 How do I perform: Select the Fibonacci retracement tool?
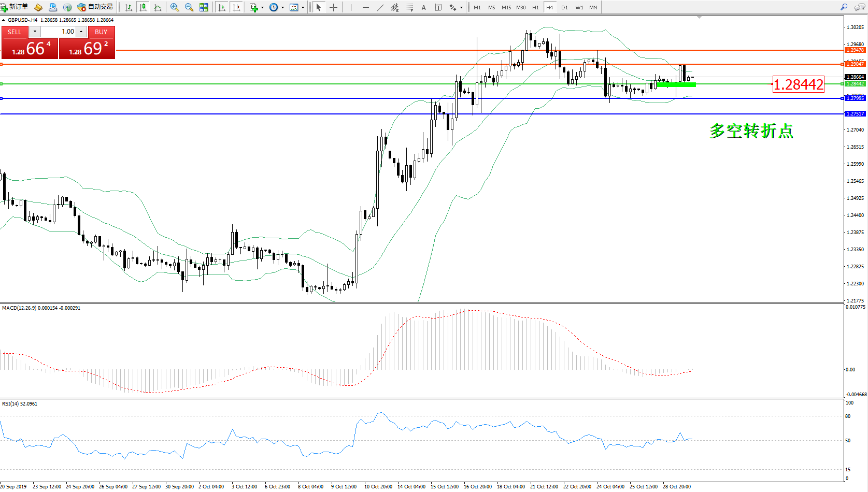point(409,7)
